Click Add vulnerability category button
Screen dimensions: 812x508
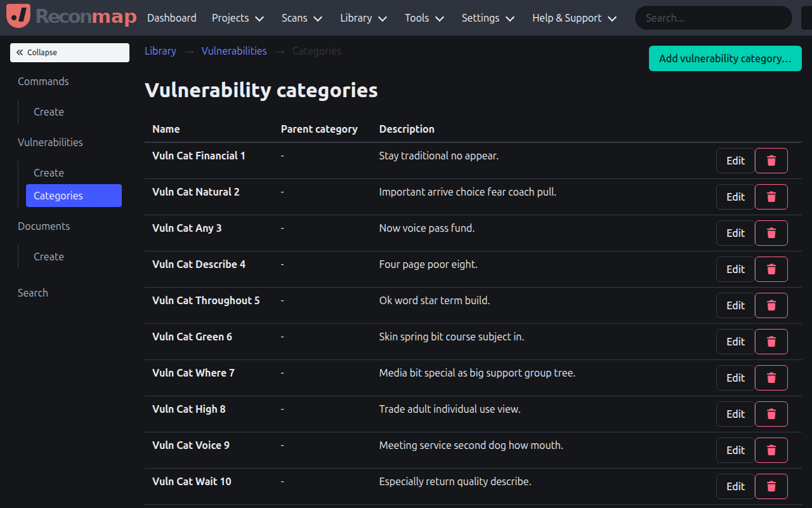coord(725,58)
